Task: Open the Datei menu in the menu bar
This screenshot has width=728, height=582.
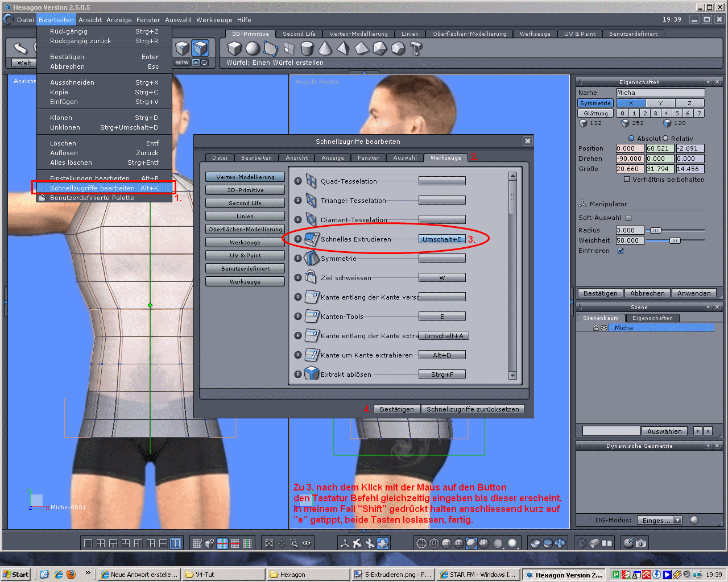Action: [26, 20]
